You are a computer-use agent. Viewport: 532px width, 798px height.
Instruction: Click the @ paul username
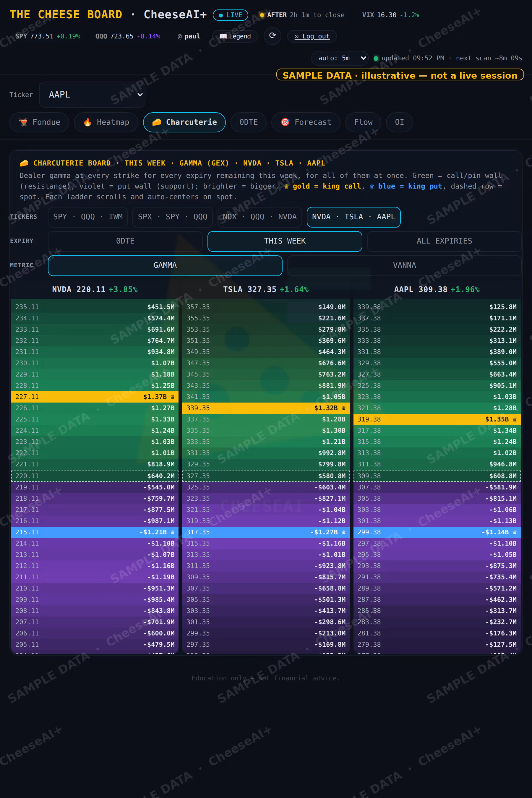(189, 36)
